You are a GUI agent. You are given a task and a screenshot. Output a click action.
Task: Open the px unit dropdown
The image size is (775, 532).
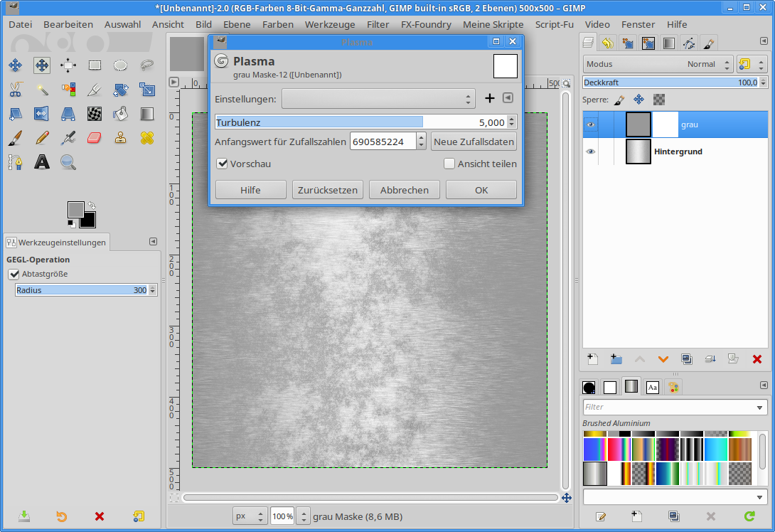pyautogui.click(x=250, y=516)
